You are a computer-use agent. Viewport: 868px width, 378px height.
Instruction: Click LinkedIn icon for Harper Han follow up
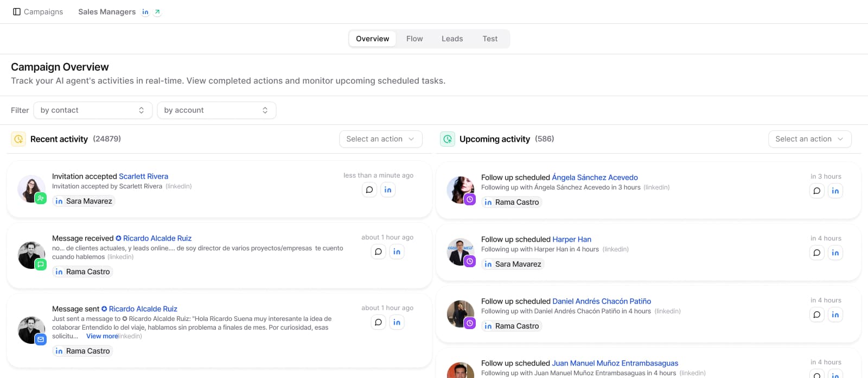pyautogui.click(x=835, y=253)
